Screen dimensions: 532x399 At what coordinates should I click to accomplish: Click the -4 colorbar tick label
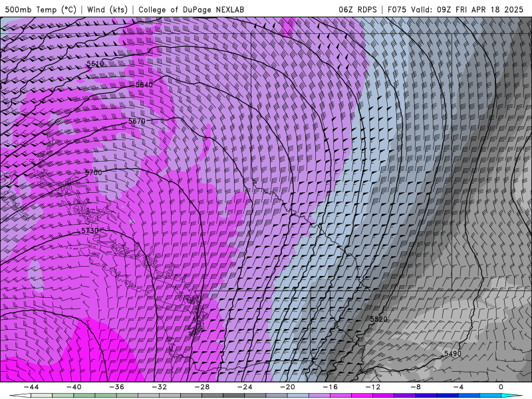(459, 387)
